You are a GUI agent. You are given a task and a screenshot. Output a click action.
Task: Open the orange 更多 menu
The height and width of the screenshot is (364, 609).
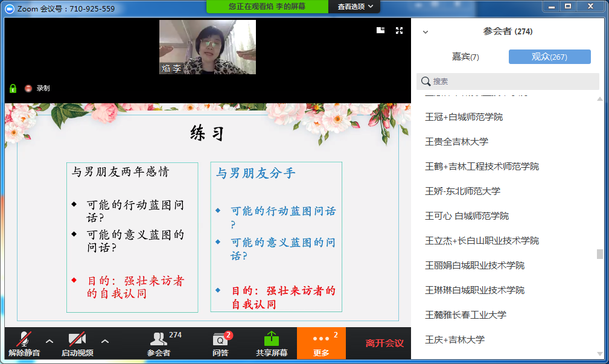(321, 343)
